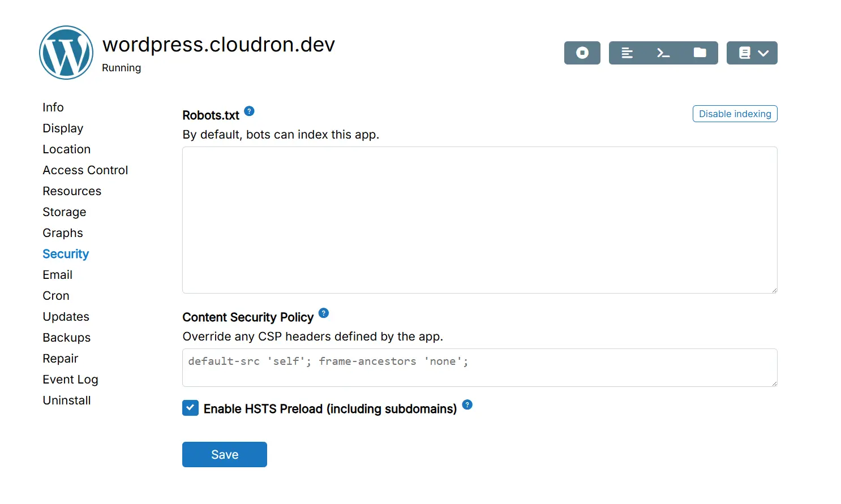Click the stop app icon button
The image size is (841, 504).
[x=582, y=53]
